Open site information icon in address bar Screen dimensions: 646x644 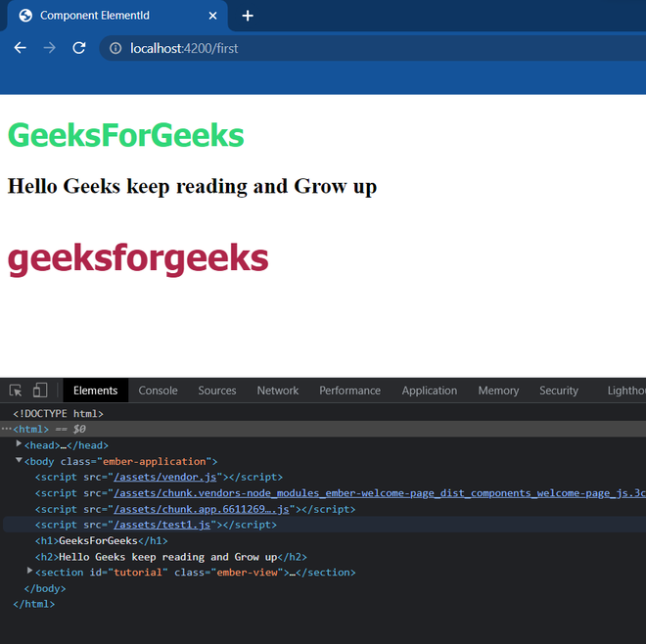[x=115, y=48]
